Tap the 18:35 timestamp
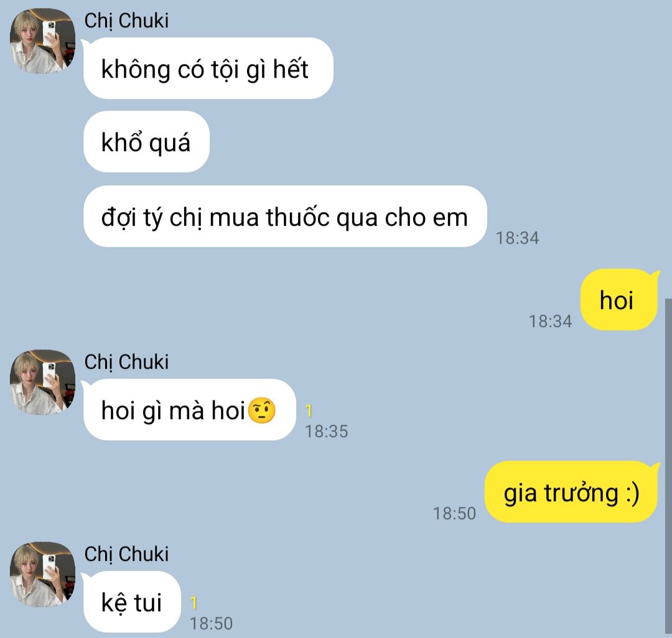672x638 pixels. point(327,431)
